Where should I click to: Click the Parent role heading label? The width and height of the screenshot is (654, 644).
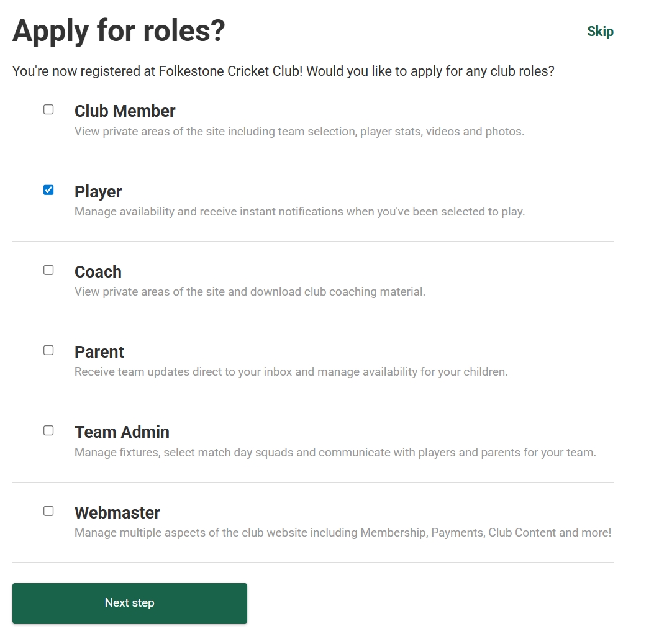pos(99,352)
